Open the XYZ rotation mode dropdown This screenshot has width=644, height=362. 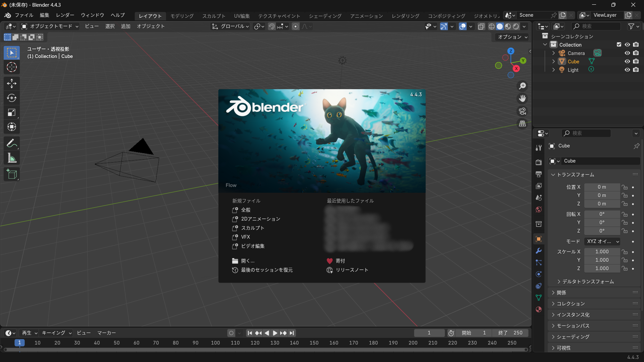point(602,241)
